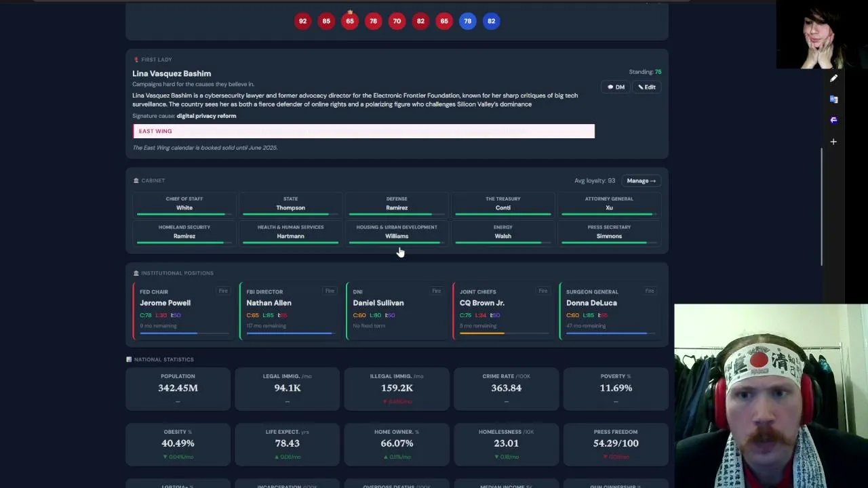Click the 'Avg loyalty: 93' text
The height and width of the screenshot is (488, 868).
click(595, 181)
